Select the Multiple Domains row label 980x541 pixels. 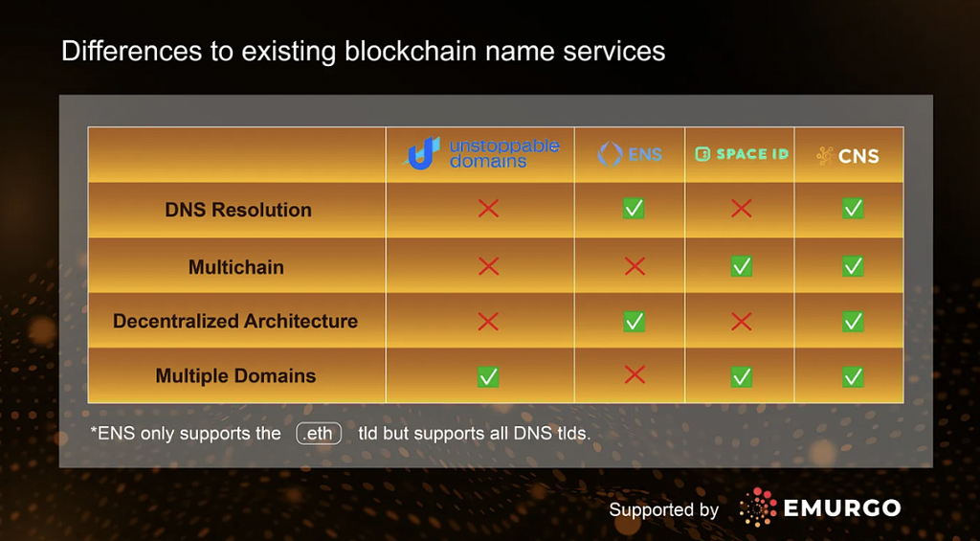pos(235,376)
